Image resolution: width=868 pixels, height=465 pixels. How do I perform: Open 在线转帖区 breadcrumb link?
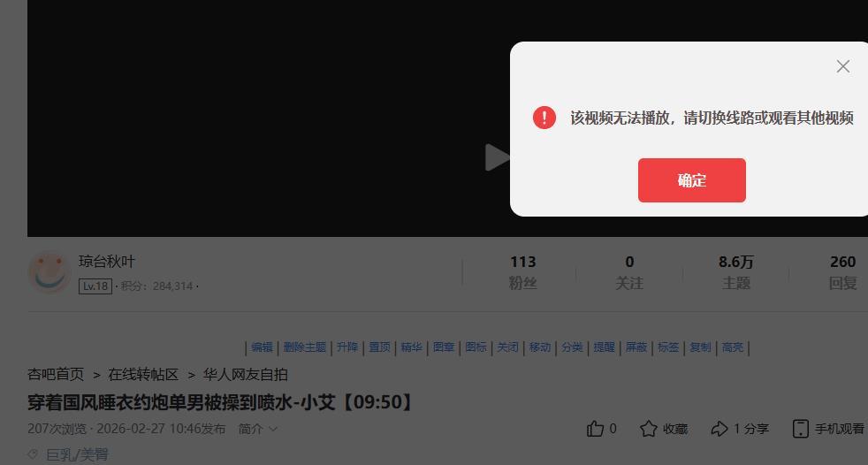143,375
